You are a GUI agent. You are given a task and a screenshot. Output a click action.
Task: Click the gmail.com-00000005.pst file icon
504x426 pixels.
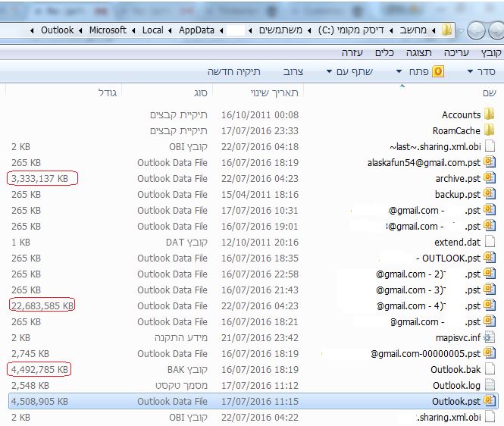(490, 353)
